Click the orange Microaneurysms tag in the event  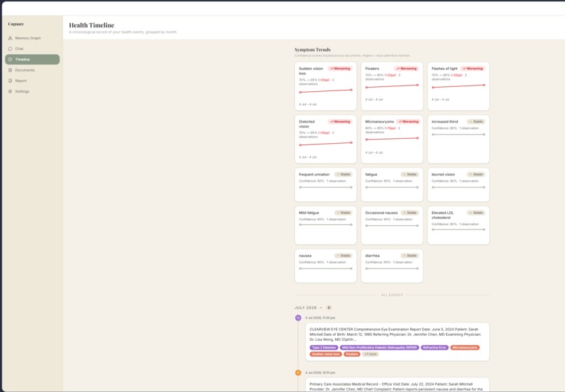coord(465,348)
